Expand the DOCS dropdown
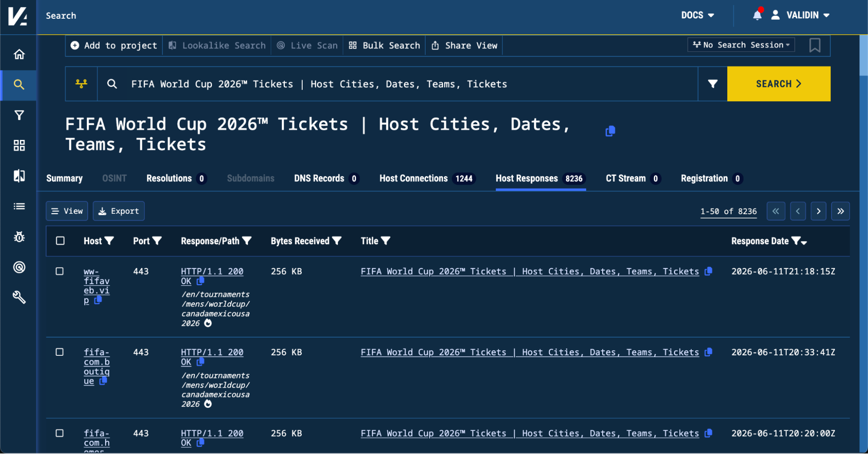868x454 pixels. click(697, 15)
